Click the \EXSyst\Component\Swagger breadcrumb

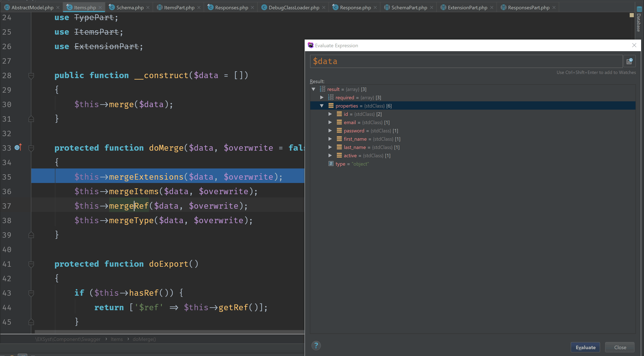(68, 339)
